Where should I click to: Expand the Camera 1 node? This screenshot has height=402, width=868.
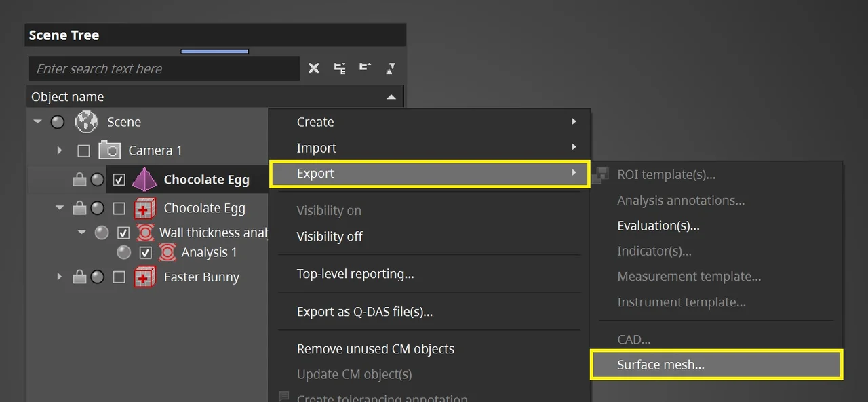[60, 150]
